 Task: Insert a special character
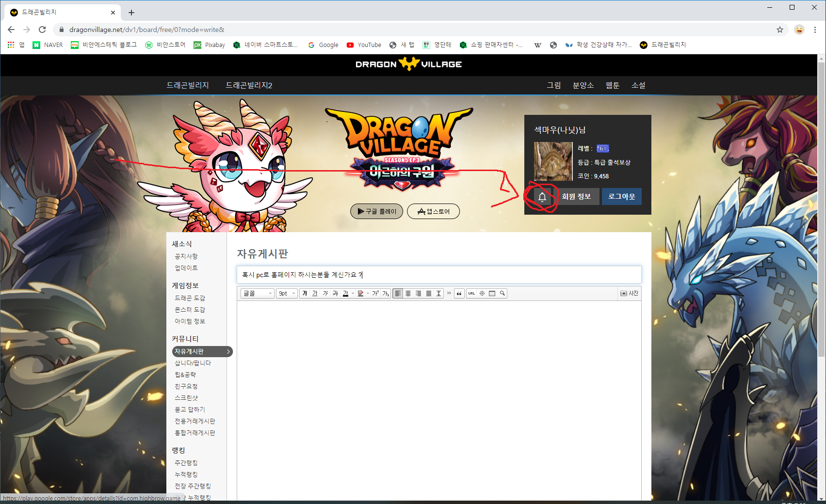point(482,293)
